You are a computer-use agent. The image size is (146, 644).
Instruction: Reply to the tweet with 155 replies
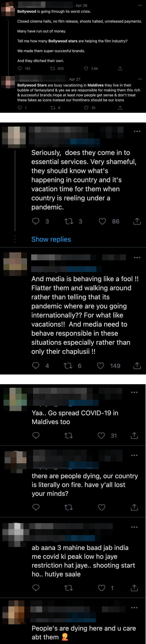tap(20, 69)
